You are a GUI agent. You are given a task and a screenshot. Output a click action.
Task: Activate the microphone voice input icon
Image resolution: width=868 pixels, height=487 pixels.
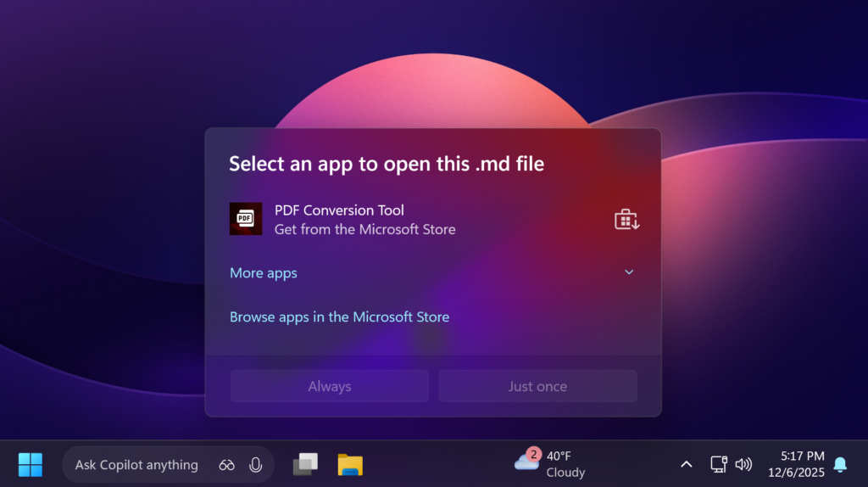tap(255, 465)
